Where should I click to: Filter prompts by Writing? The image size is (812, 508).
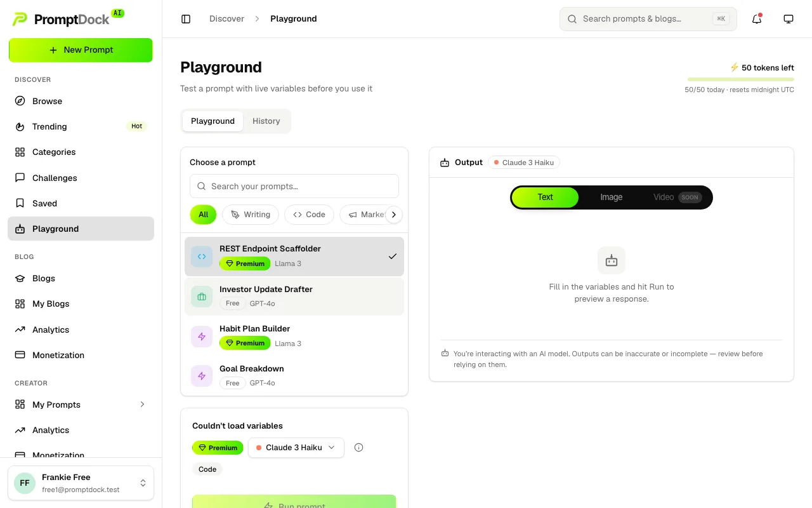tap(251, 215)
